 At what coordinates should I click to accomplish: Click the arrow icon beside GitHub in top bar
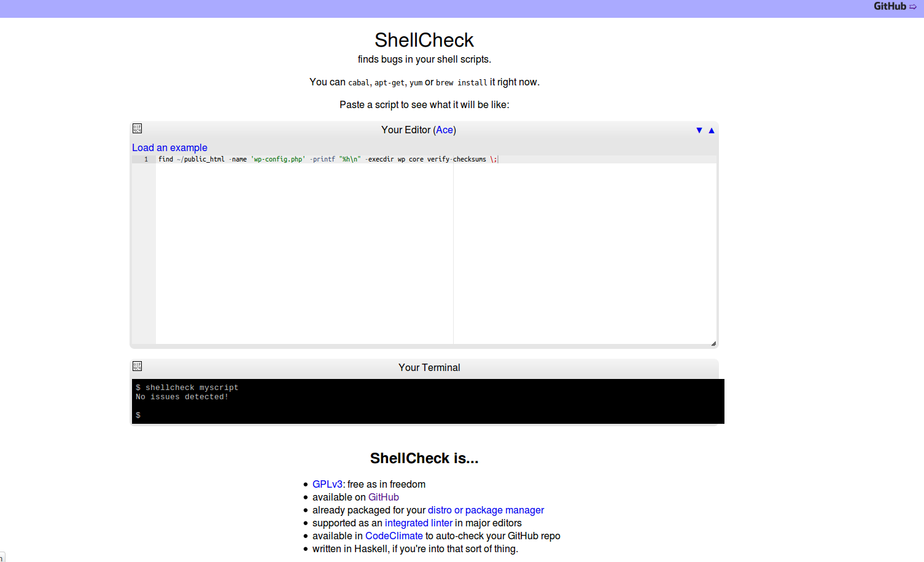point(913,7)
